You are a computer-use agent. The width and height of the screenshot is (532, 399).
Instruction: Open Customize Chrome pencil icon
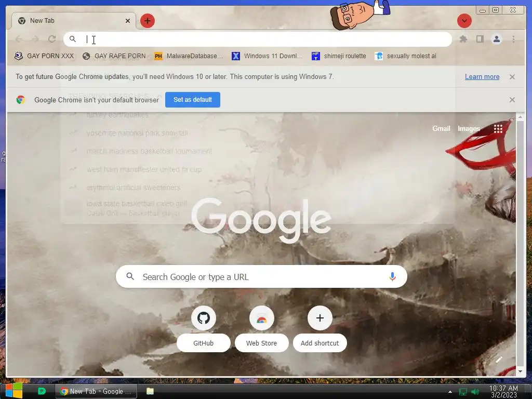coord(499,360)
